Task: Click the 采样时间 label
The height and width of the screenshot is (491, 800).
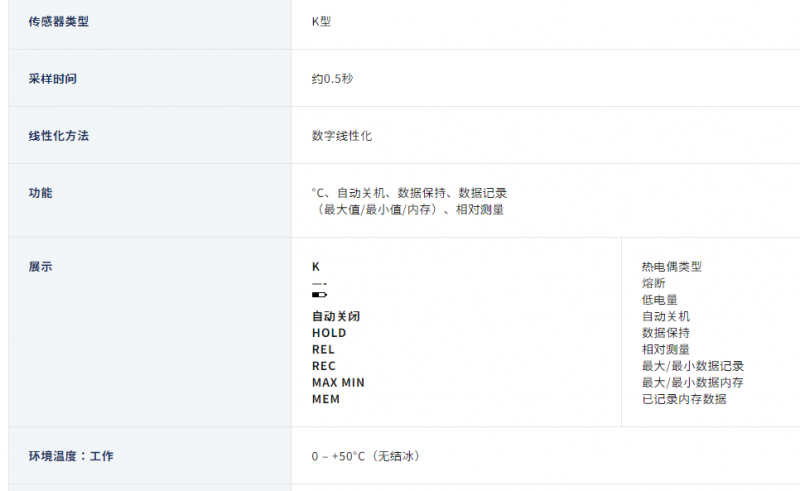Action: [53, 79]
